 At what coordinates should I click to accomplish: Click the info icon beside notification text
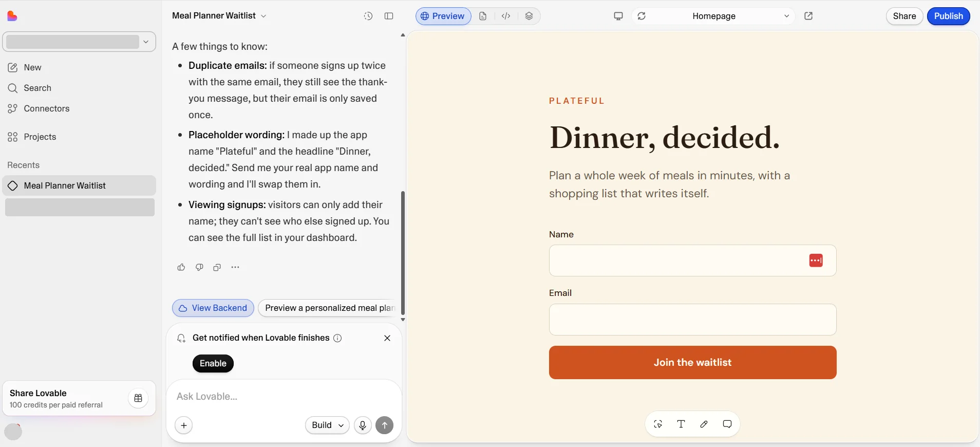pos(337,338)
